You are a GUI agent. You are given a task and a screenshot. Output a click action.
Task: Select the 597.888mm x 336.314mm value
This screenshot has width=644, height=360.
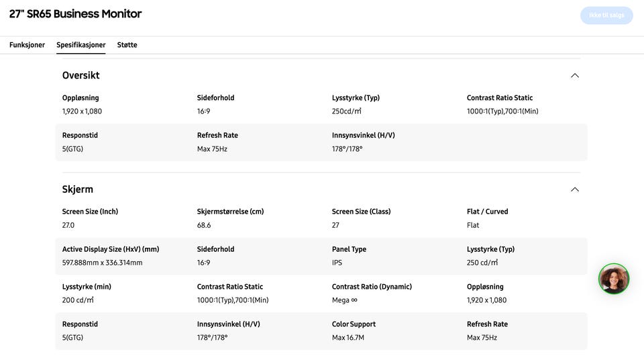point(102,263)
